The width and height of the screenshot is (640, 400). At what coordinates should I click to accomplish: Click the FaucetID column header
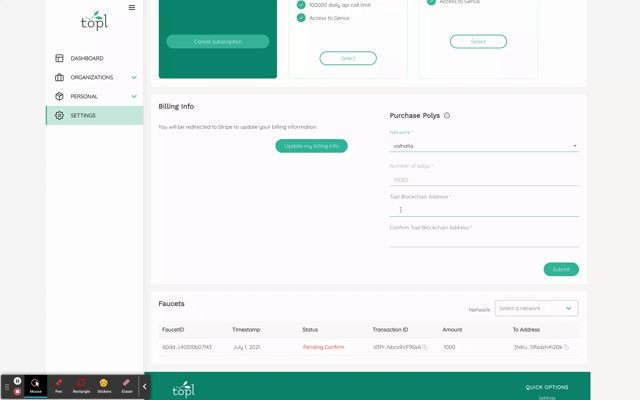click(173, 329)
